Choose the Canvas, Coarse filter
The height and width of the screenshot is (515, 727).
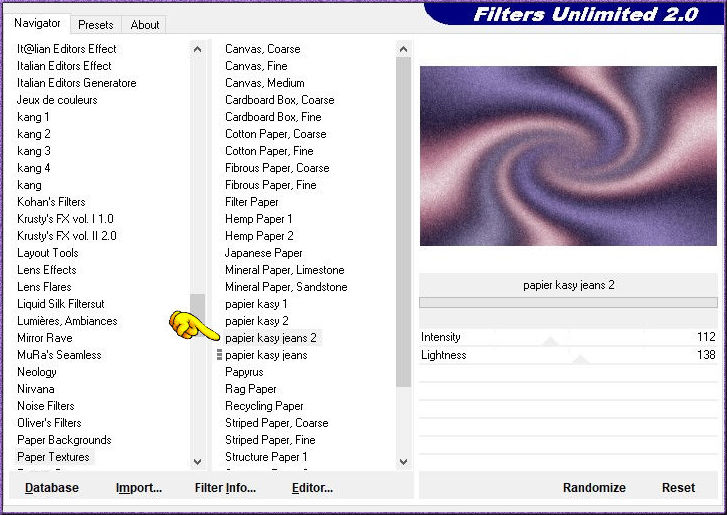[262, 49]
